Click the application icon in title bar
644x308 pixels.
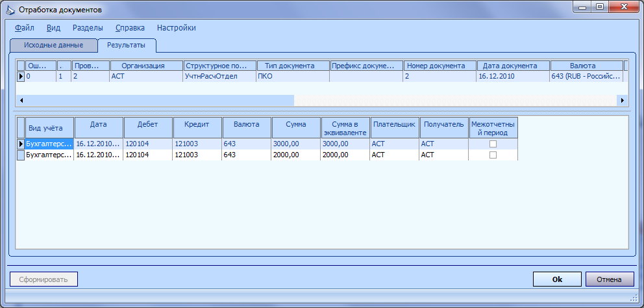[12, 9]
